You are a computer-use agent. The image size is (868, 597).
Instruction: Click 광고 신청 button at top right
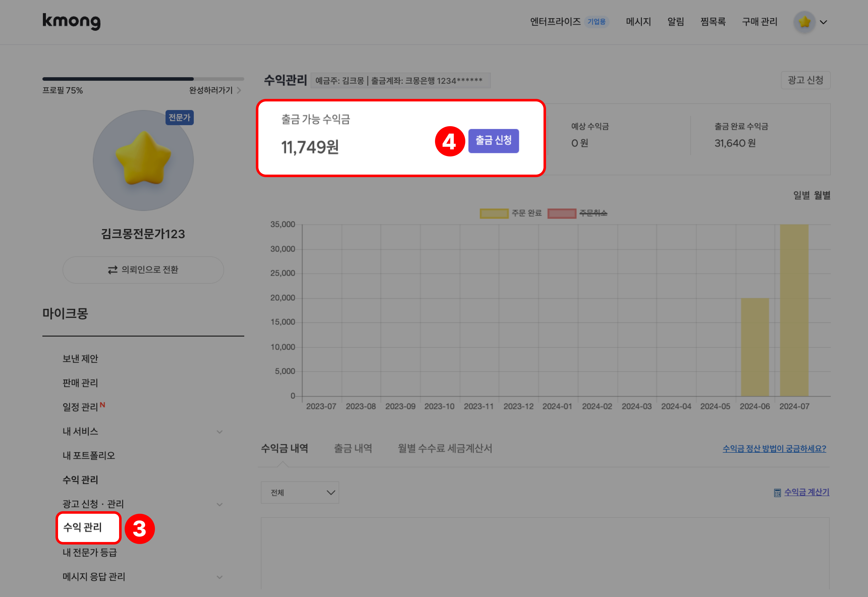(805, 80)
